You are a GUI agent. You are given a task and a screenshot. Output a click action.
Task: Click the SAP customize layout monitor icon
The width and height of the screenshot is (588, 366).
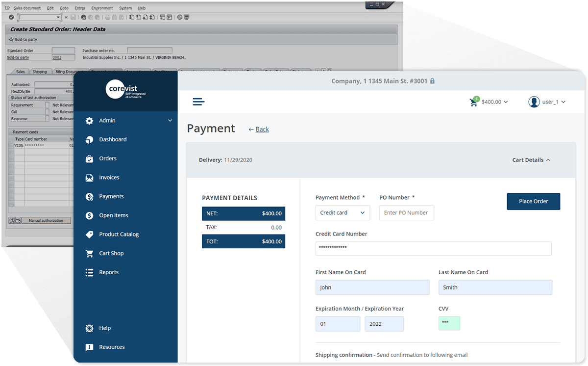pos(187,17)
